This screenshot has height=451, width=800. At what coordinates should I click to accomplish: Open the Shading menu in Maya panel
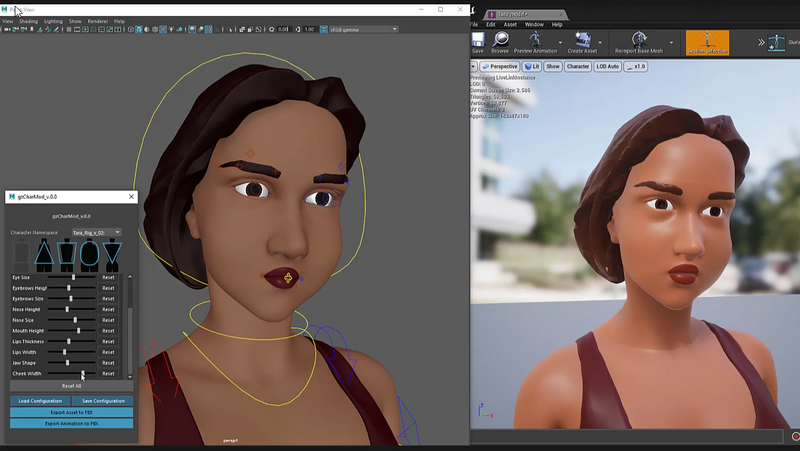28,20
